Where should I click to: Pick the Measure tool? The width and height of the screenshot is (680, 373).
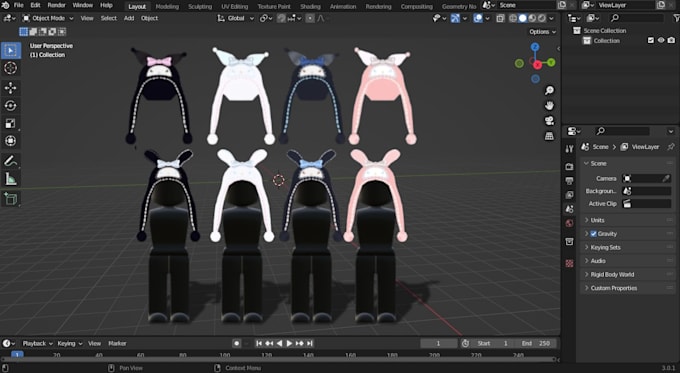(10, 179)
